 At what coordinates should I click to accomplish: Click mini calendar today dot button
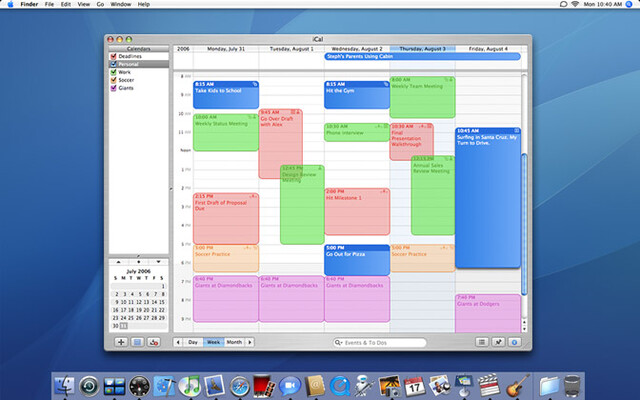(x=138, y=262)
